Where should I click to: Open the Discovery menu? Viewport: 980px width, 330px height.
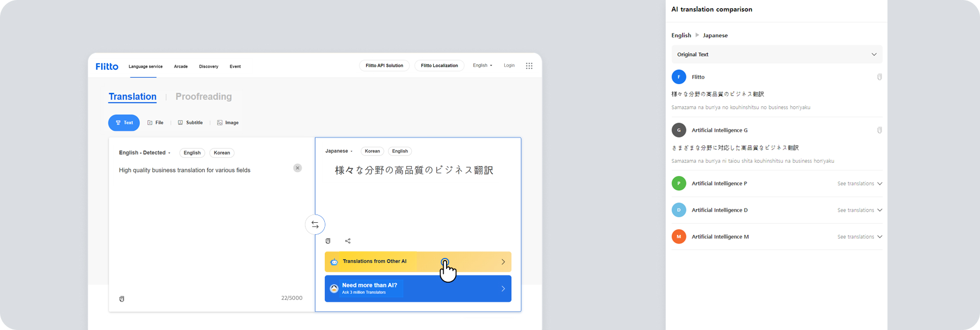click(x=209, y=67)
